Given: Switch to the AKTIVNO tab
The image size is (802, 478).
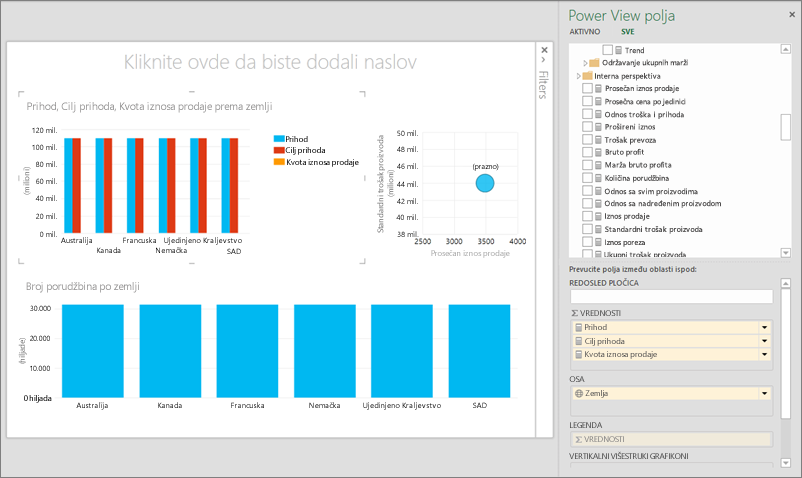Looking at the screenshot, I should [x=585, y=32].
